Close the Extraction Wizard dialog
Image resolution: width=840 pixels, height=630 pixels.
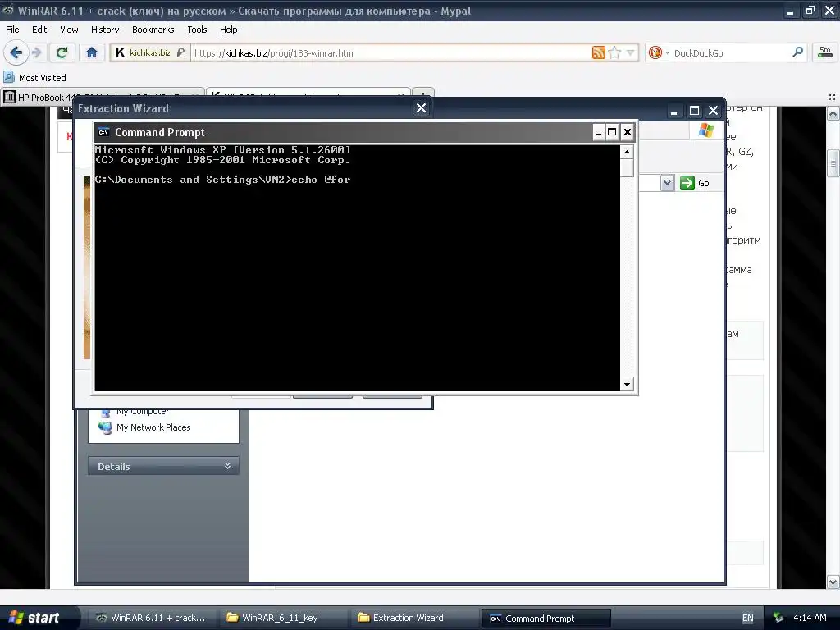(x=421, y=108)
